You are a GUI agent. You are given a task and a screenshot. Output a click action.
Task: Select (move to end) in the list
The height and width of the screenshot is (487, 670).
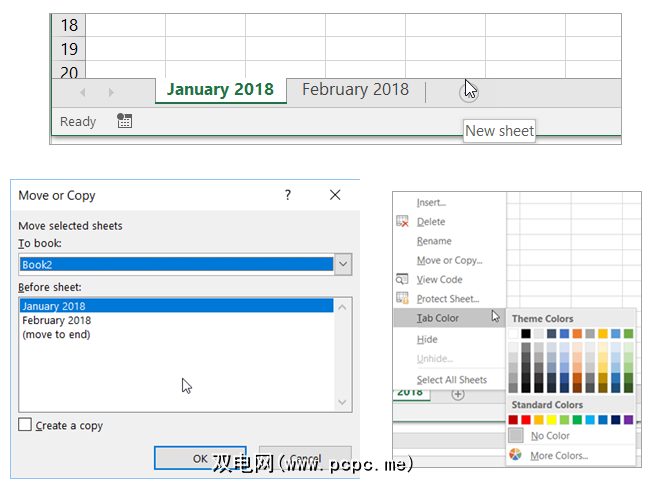click(x=55, y=335)
